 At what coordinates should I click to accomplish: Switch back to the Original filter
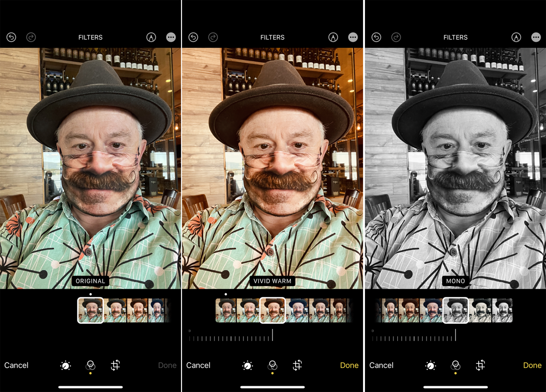[x=90, y=310]
